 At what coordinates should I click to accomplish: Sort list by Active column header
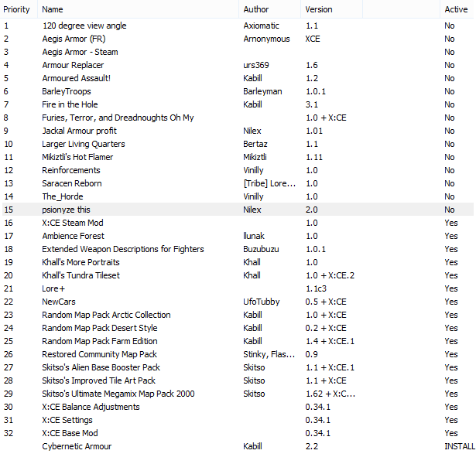pyautogui.click(x=457, y=9)
